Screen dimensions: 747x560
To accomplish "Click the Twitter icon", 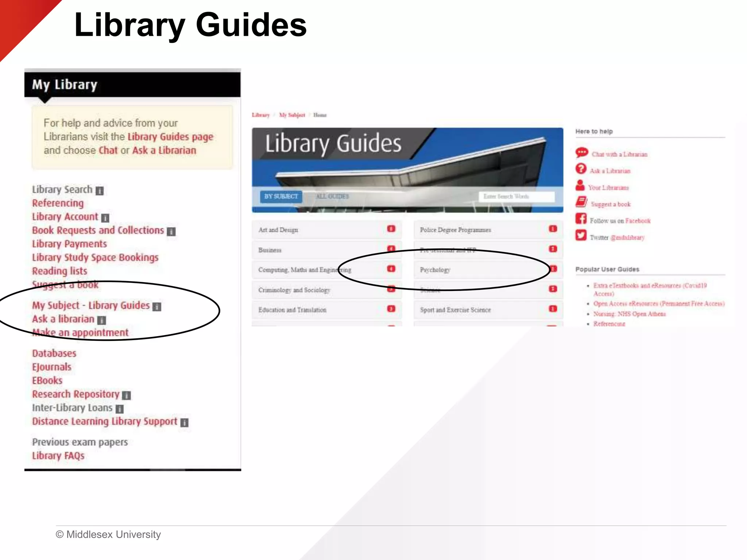I will [581, 235].
